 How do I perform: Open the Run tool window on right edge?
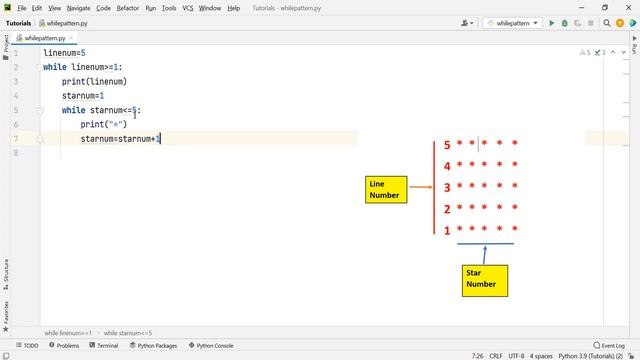pos(634,45)
